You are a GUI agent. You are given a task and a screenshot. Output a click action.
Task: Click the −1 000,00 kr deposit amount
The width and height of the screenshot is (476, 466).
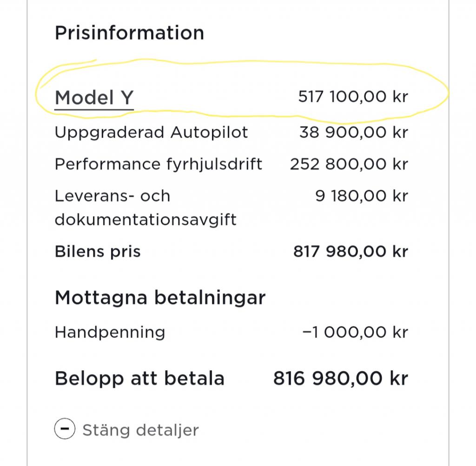click(355, 332)
